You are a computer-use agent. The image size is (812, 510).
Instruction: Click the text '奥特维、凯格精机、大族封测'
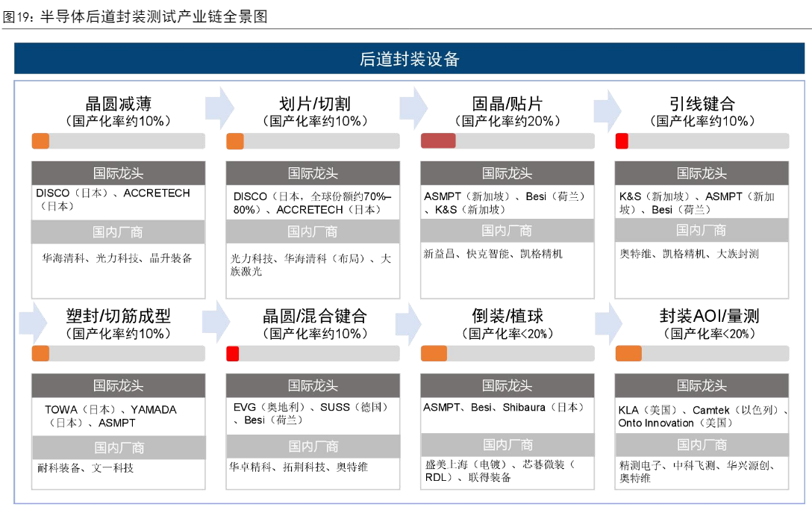[690, 254]
